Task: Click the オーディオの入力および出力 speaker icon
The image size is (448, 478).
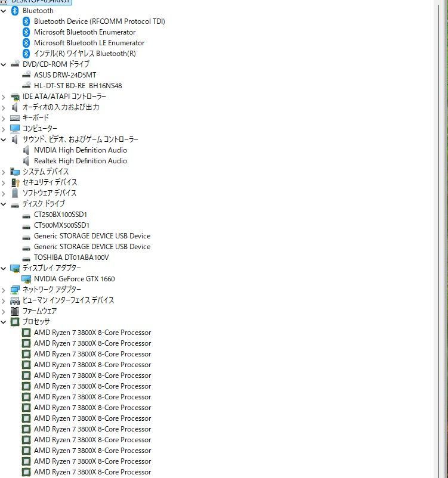Action: click(x=14, y=107)
